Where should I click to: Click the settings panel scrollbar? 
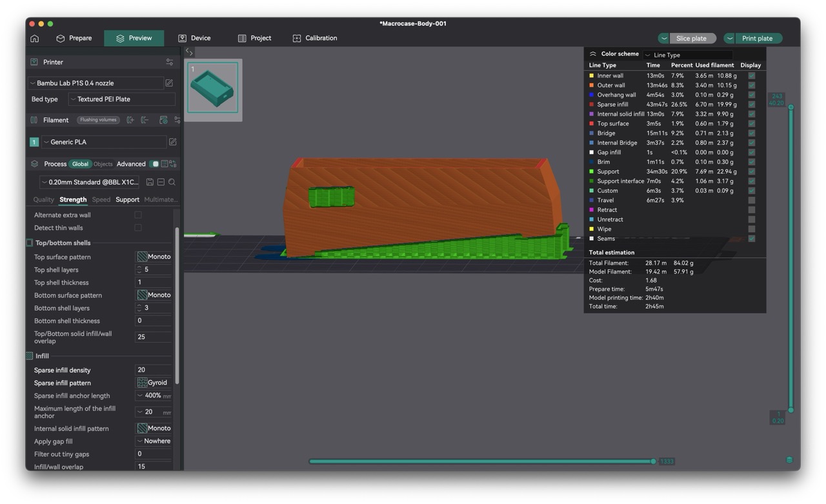177,306
